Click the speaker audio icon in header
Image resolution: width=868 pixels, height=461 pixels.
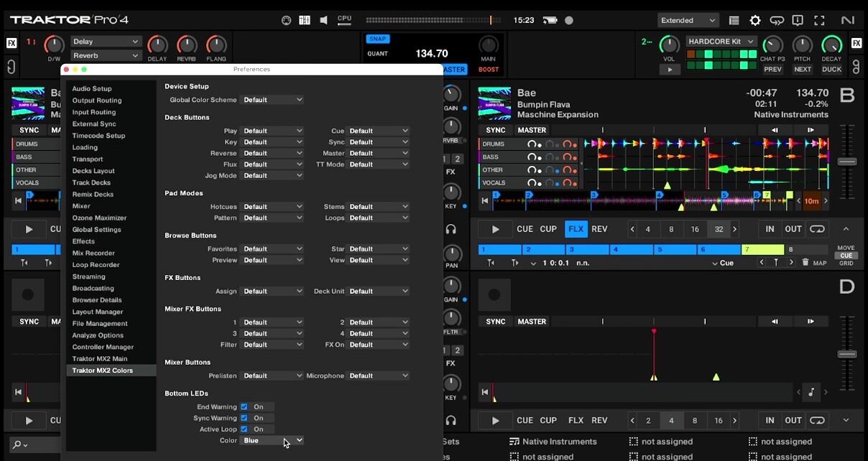point(323,20)
